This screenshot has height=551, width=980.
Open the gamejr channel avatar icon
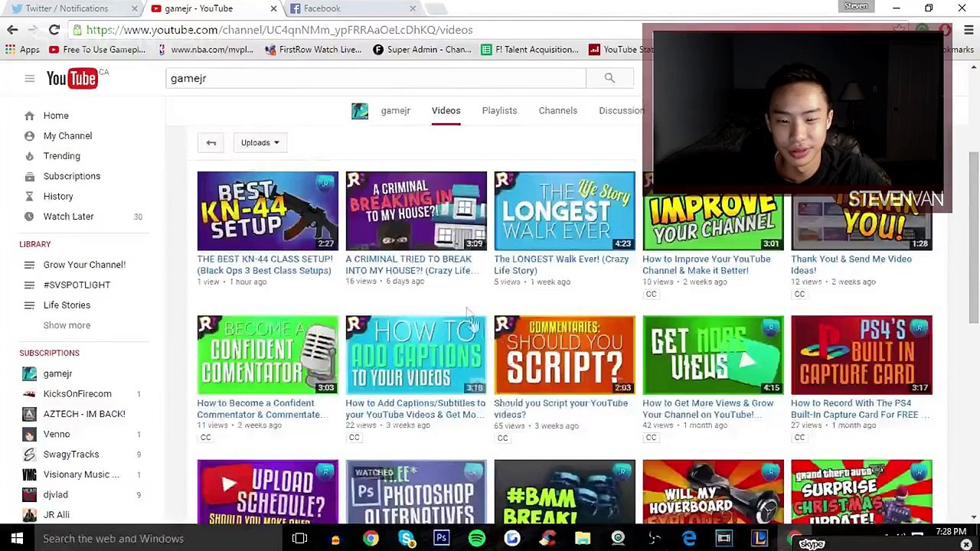pos(359,111)
